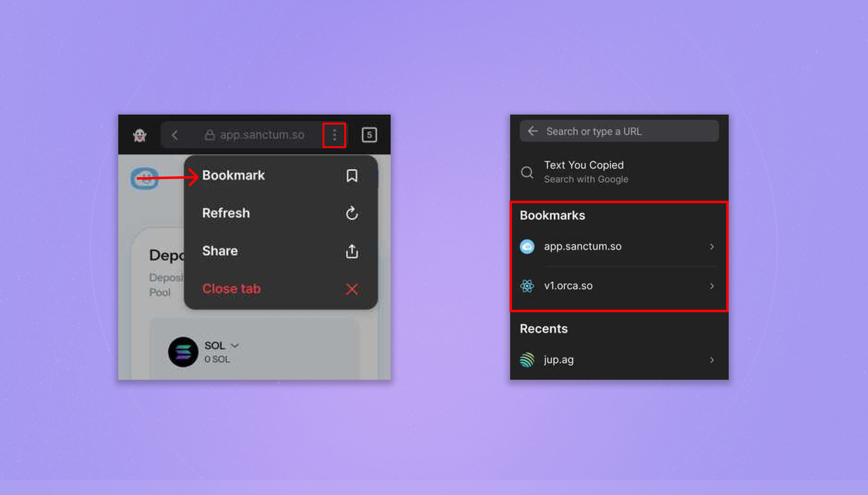
Task: Click chevron on jup.ag row
Action: point(712,360)
